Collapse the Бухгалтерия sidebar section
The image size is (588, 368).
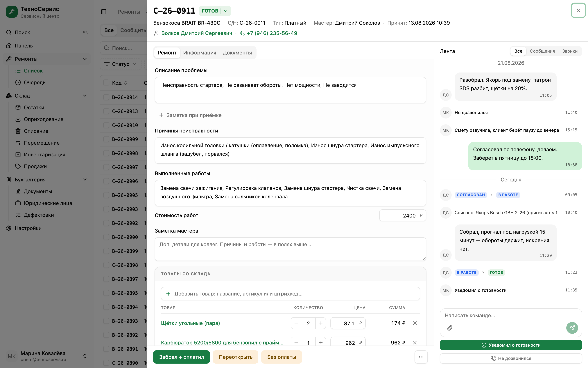85,180
